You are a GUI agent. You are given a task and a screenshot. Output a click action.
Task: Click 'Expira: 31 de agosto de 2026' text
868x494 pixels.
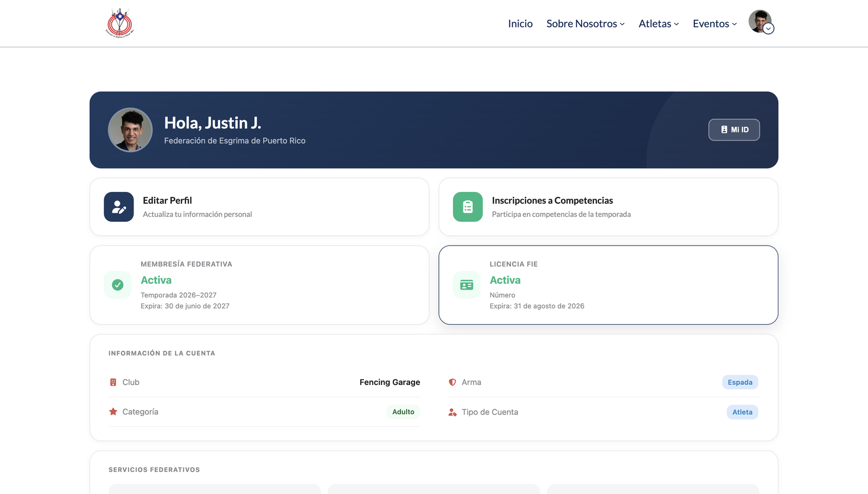537,306
